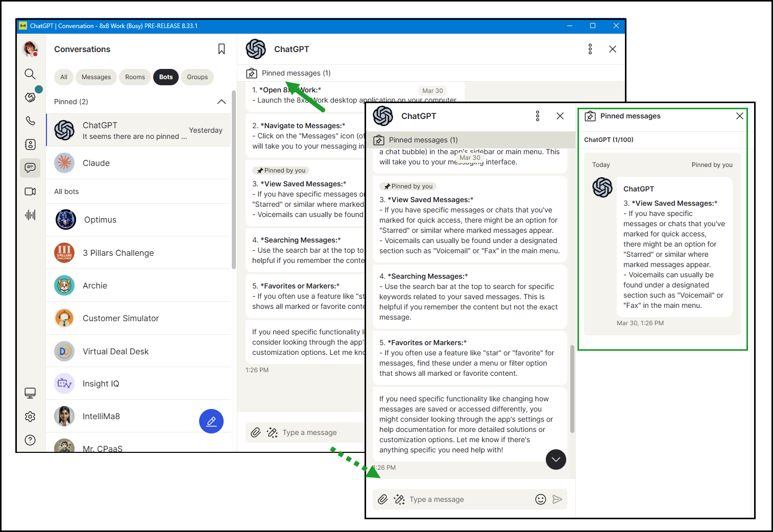Open the emoji picker smiley icon
The height and width of the screenshot is (532, 773).
pos(541,499)
